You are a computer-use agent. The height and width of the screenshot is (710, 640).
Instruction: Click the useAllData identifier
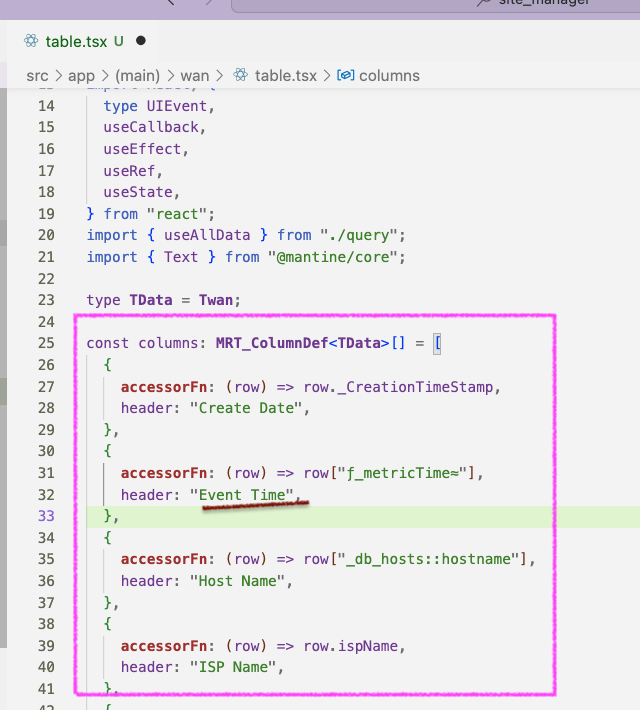click(x=207, y=235)
